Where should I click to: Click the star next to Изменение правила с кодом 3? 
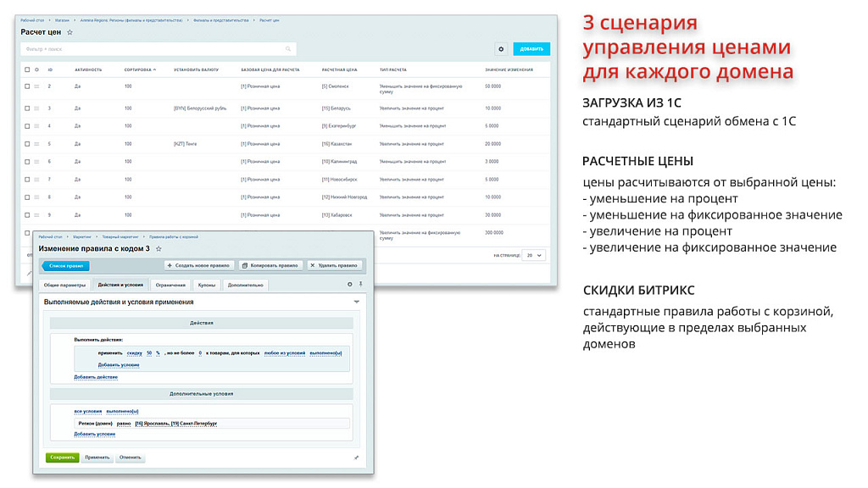pyautogui.click(x=158, y=248)
